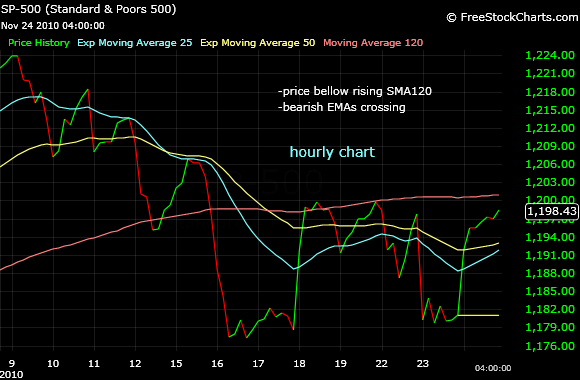The width and height of the screenshot is (580, 380).
Task: Click date label 16 on time axis
Action: tap(217, 363)
